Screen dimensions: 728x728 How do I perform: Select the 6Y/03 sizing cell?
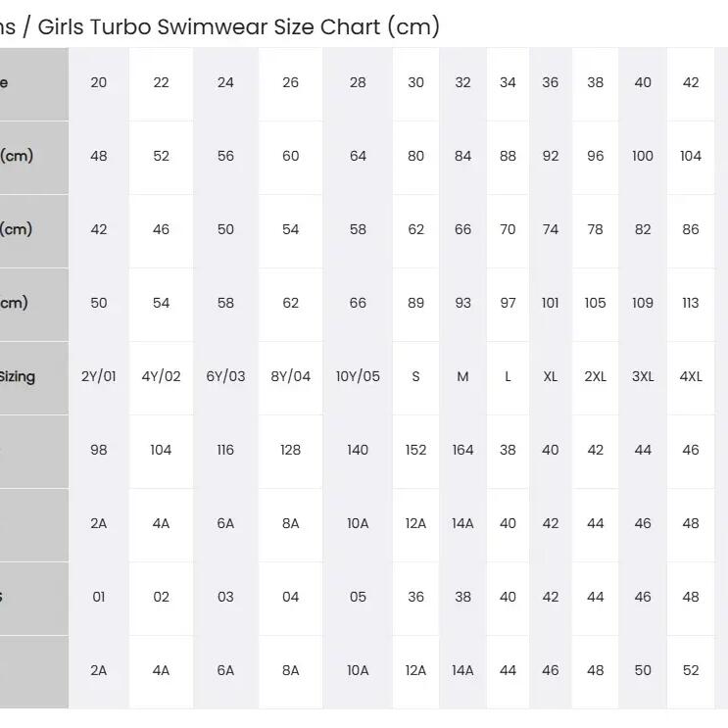coord(225,378)
